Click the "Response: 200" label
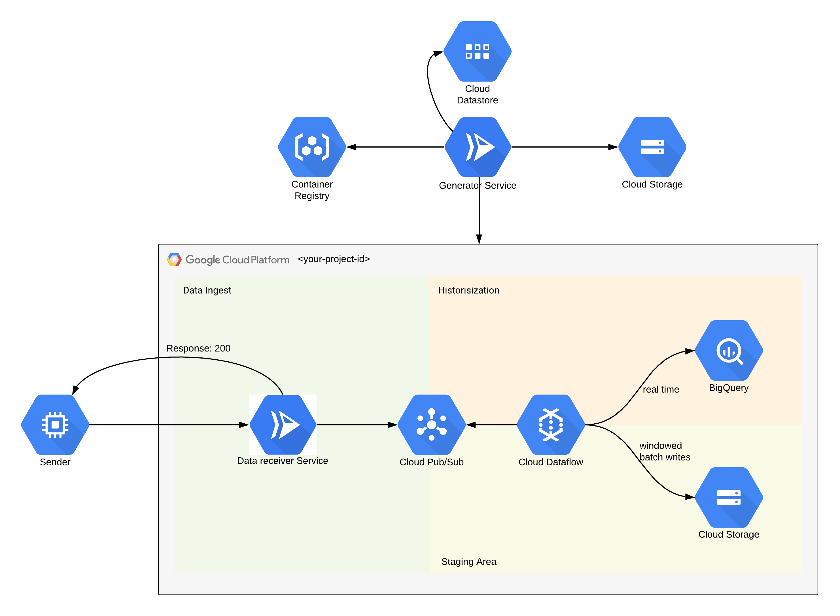Image resolution: width=840 pixels, height=616 pixels. point(199,348)
